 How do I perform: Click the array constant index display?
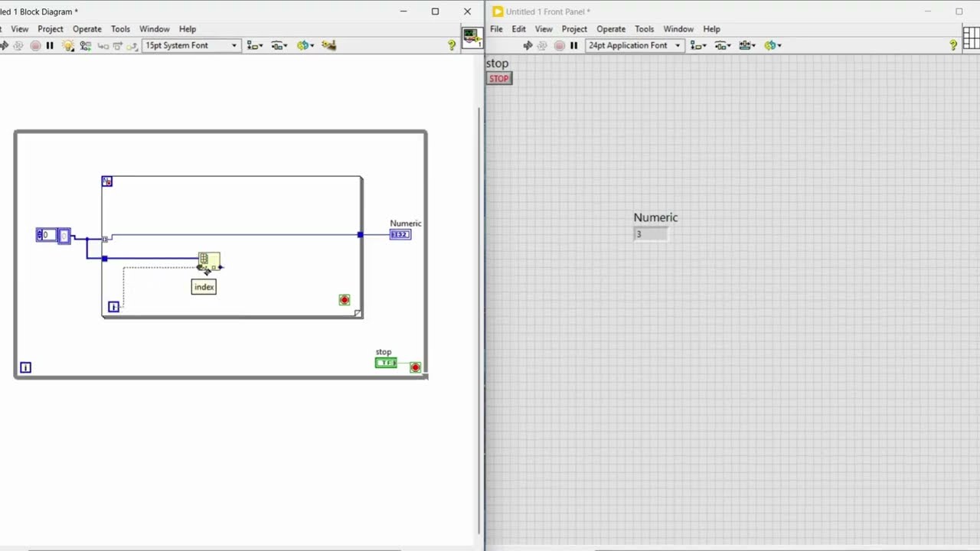(x=45, y=235)
